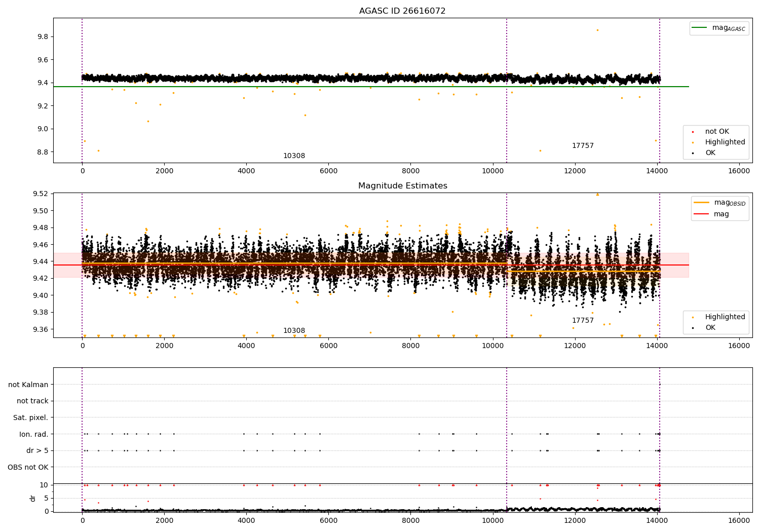The width and height of the screenshot is (760, 532).
Task: Click the 'Sat. pixel.' axis label
Action: [x=31, y=417]
